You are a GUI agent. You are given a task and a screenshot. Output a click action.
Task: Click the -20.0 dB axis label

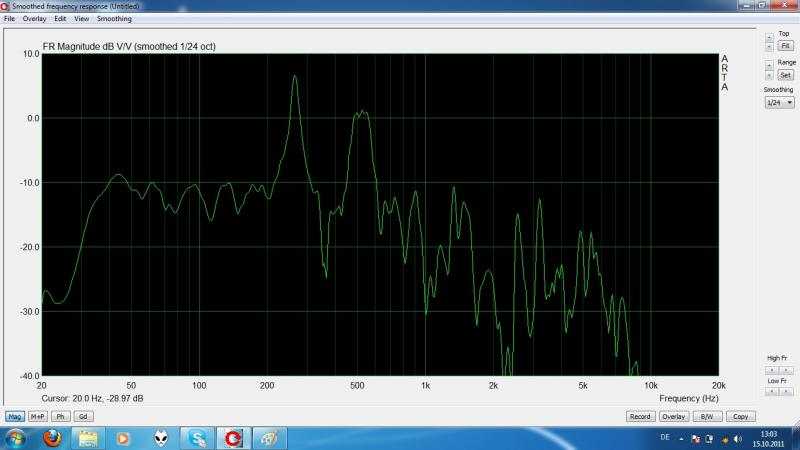point(30,247)
